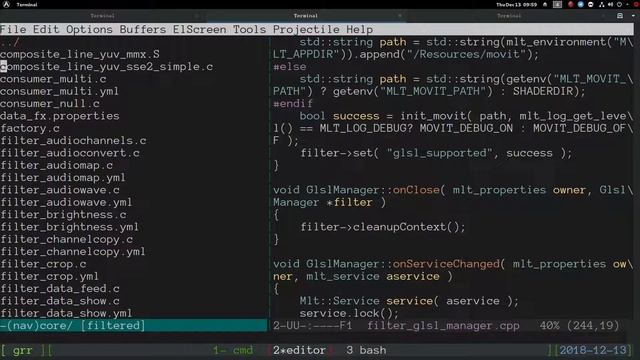Open factory.c in file list
640x360 pixels.
[30, 128]
